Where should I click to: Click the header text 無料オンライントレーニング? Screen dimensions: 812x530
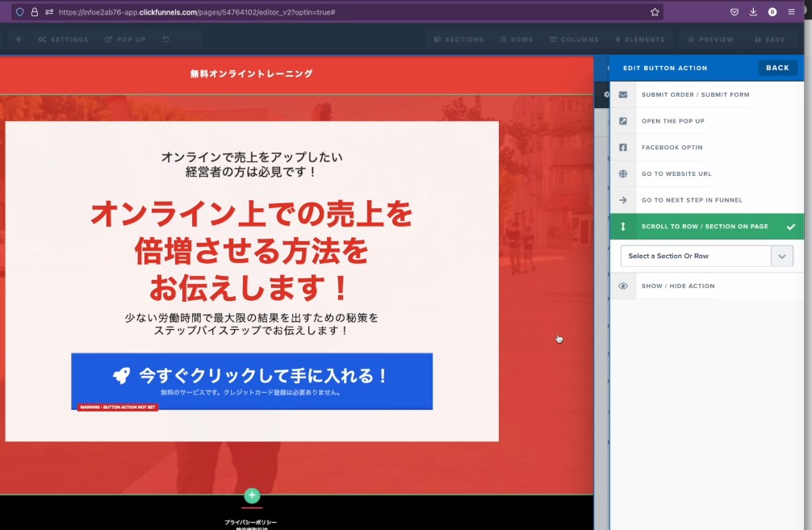252,74
